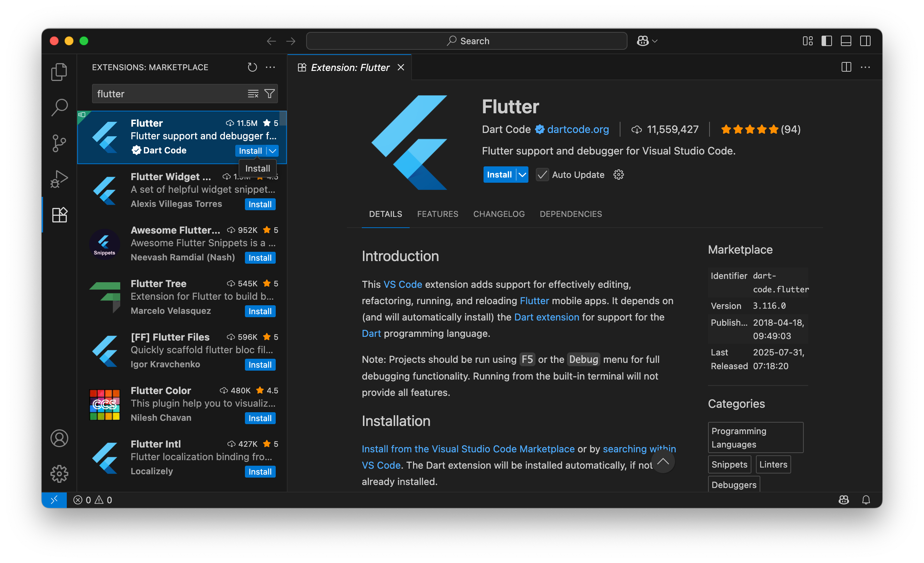This screenshot has height=563, width=924.
Task: Select the Extension: Flutter editor tab
Action: coord(350,67)
